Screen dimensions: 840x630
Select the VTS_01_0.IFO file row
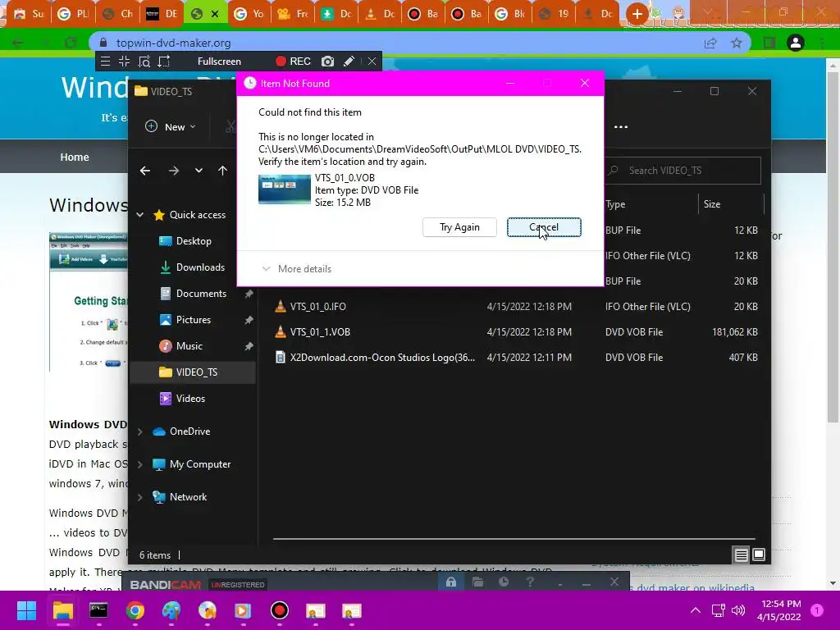pyautogui.click(x=516, y=307)
